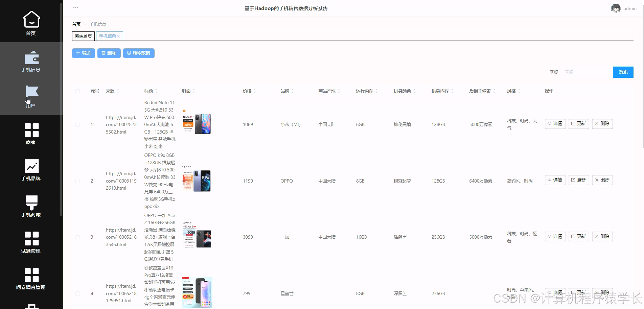Click 更新 for the 一加 Ace 2 row

tap(579, 237)
